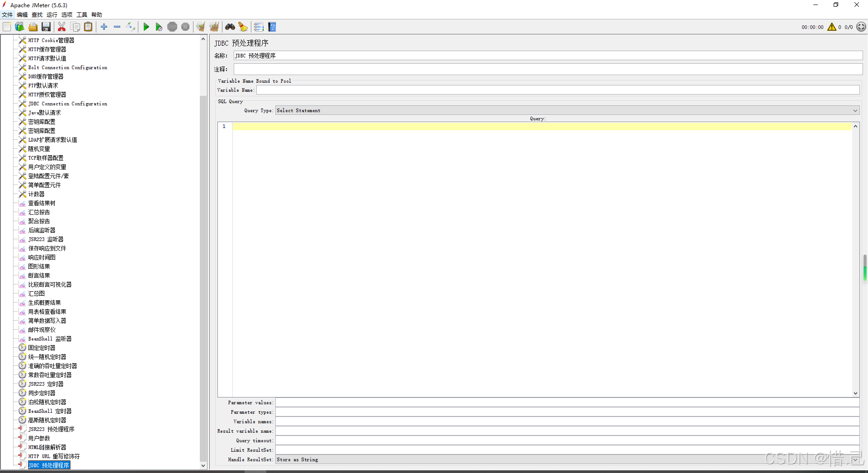Click the Parameter types field
Viewport: 868px width, 473px height.
[567, 412]
